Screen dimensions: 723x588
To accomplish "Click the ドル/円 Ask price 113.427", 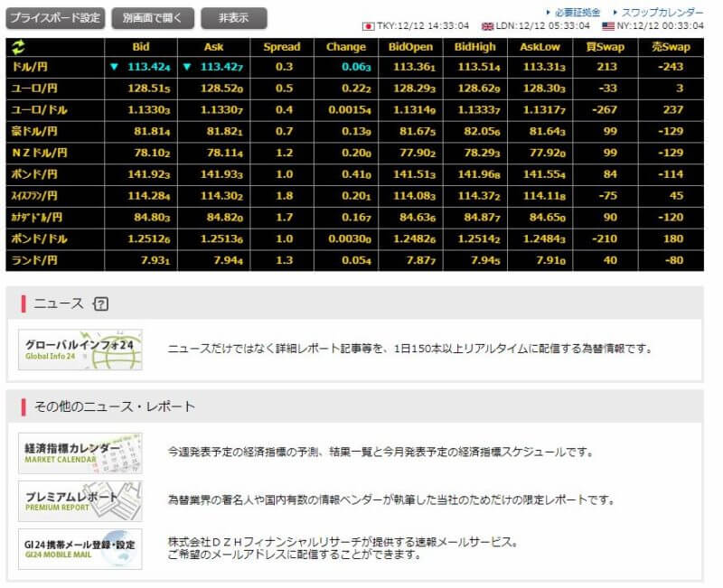I will point(221,67).
